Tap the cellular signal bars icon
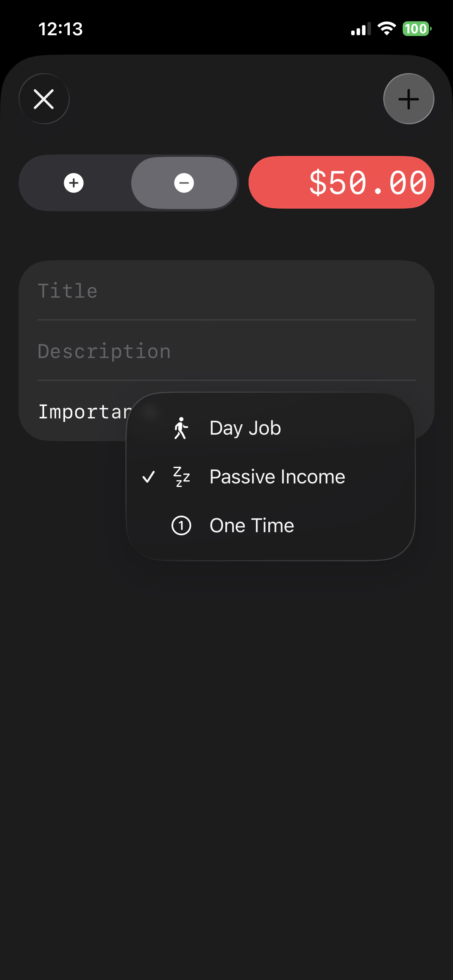Image resolution: width=453 pixels, height=980 pixels. (360, 29)
